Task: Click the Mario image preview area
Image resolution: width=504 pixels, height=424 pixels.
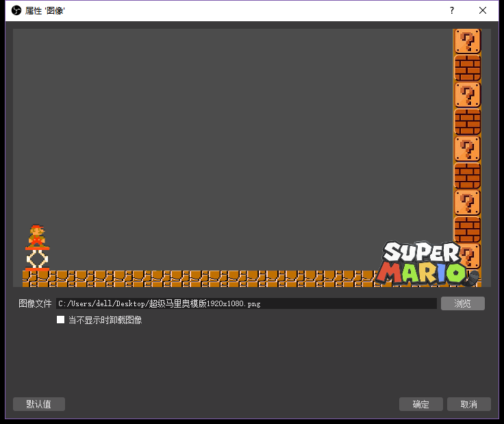Action: pos(252,158)
